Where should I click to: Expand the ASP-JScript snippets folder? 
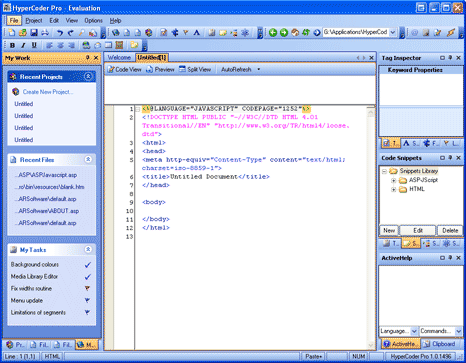(393, 180)
